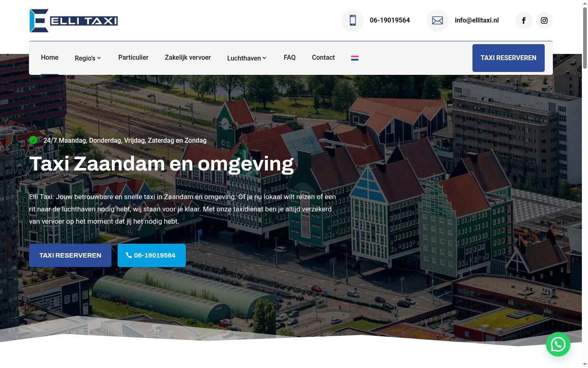The width and height of the screenshot is (588, 368).
Task: Click the Elli Taxi logo
Action: [73, 20]
